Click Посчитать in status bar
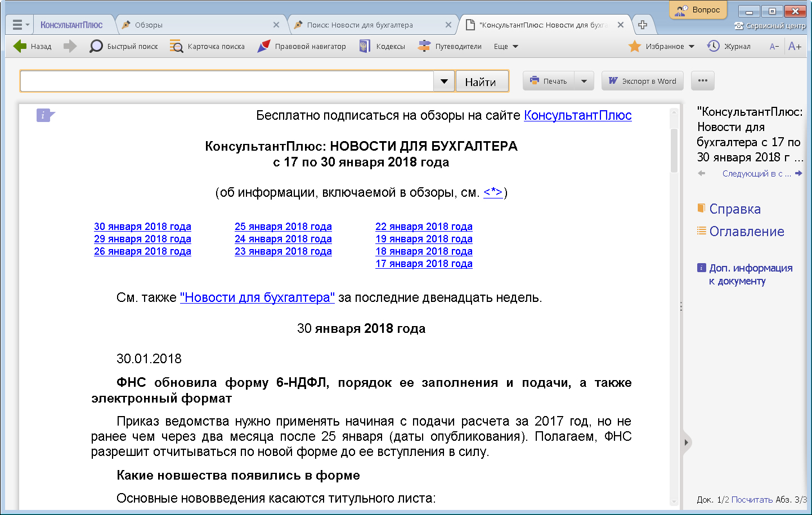The image size is (812, 515). point(752,499)
